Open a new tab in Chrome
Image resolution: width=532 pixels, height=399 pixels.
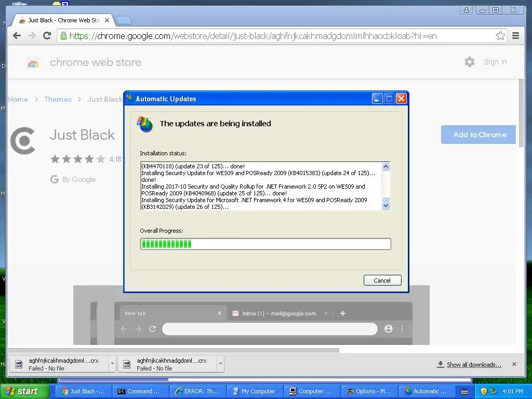[123, 21]
